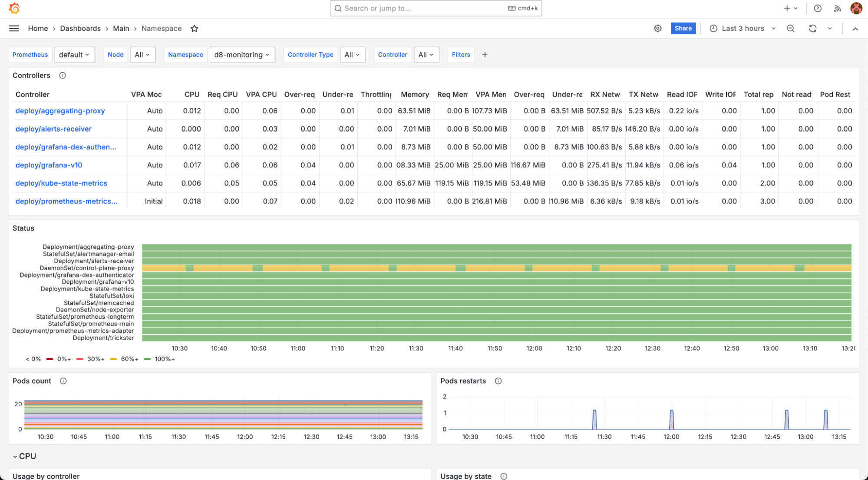Toggle the 60%+ legend series
Viewport: 868px width, 480px height.
129,359
